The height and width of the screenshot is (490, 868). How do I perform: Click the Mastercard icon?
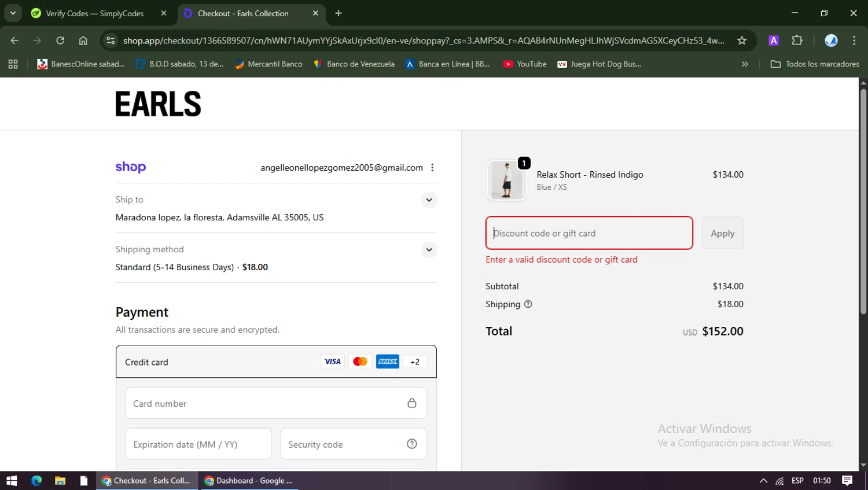pyautogui.click(x=360, y=362)
